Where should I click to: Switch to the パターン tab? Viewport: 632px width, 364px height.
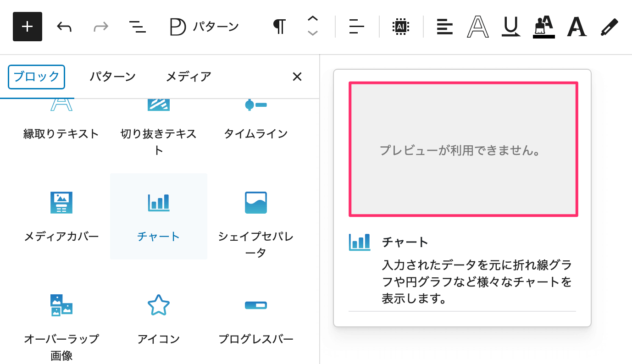tap(112, 77)
